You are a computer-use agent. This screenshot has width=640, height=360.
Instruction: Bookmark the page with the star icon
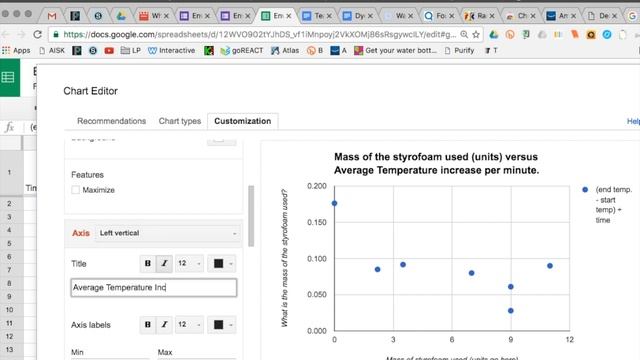(476, 35)
